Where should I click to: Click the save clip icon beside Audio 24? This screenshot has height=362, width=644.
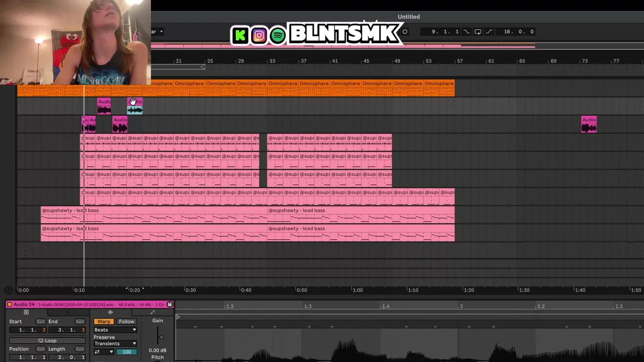click(170, 304)
